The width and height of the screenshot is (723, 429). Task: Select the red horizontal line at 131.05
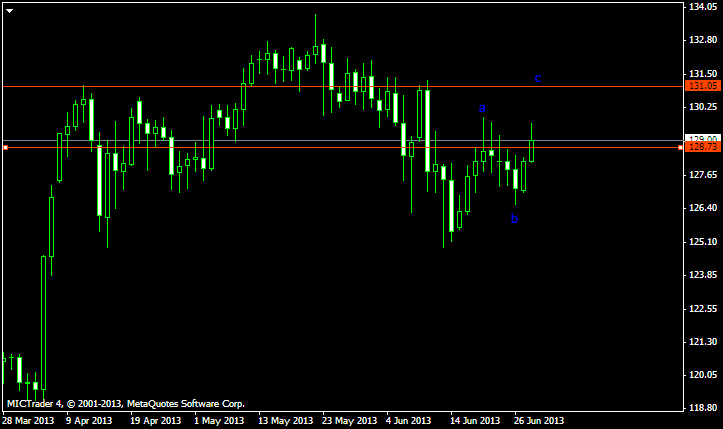tap(300, 87)
